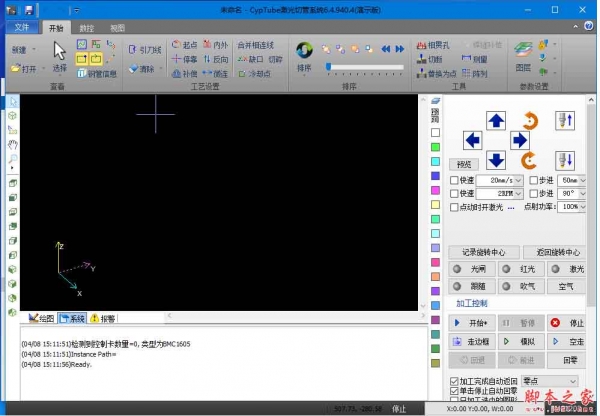The image size is (600, 416).
Task: Click the 走边框 frame button
Action: (472, 341)
